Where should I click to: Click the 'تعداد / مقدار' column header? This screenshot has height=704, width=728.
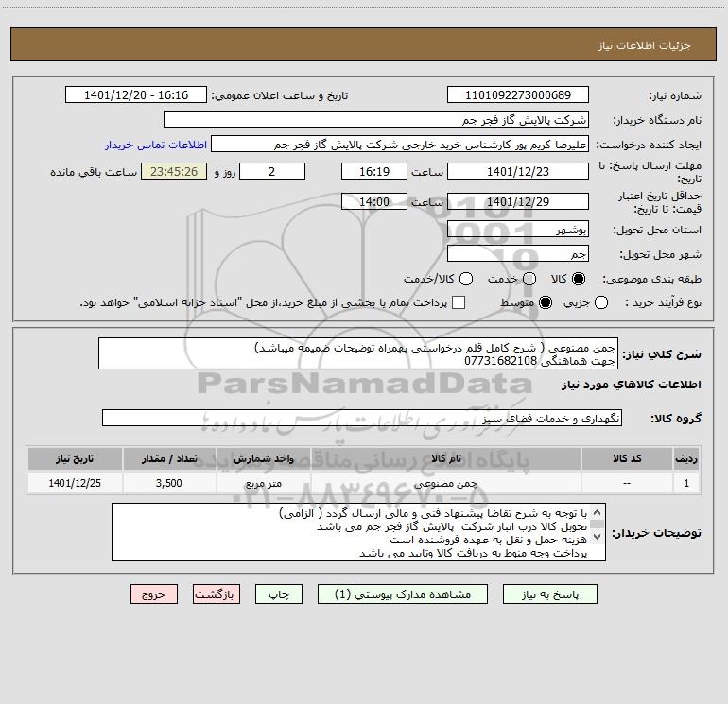click(x=169, y=458)
